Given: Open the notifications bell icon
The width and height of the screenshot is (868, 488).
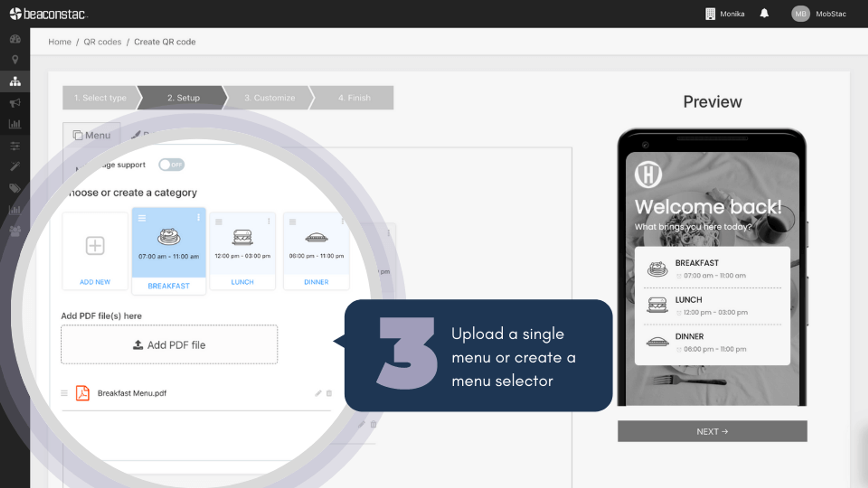Looking at the screenshot, I should pos(764,14).
